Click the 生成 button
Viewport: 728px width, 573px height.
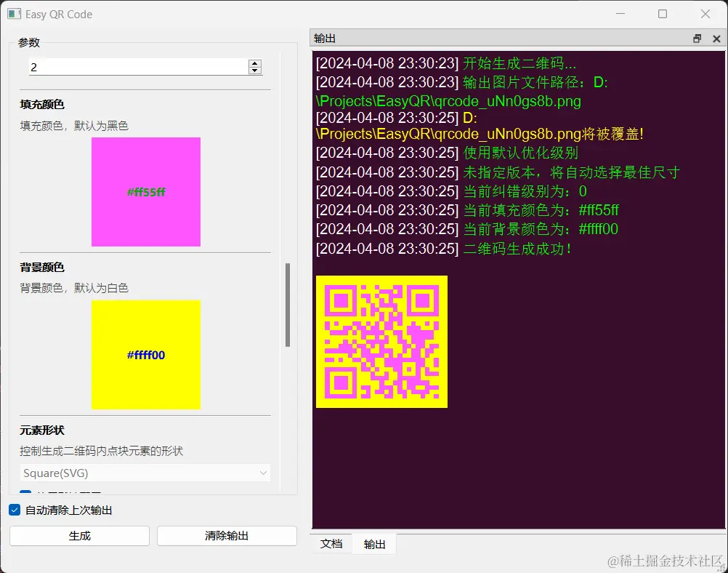click(x=79, y=536)
